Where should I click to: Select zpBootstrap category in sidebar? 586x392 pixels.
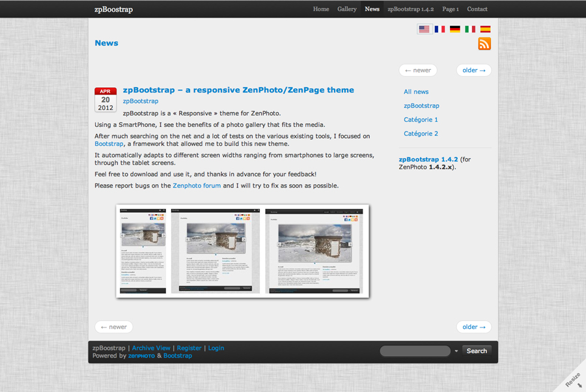coord(421,105)
